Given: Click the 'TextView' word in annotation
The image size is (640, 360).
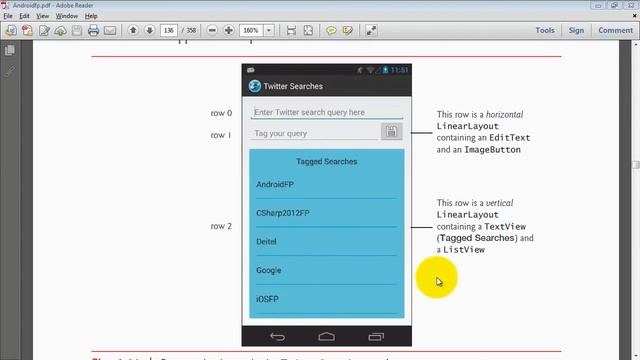Looking at the screenshot, I should tap(505, 227).
